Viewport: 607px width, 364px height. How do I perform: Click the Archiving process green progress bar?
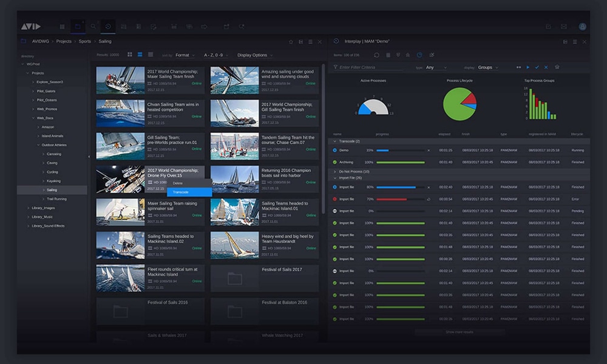click(400, 163)
